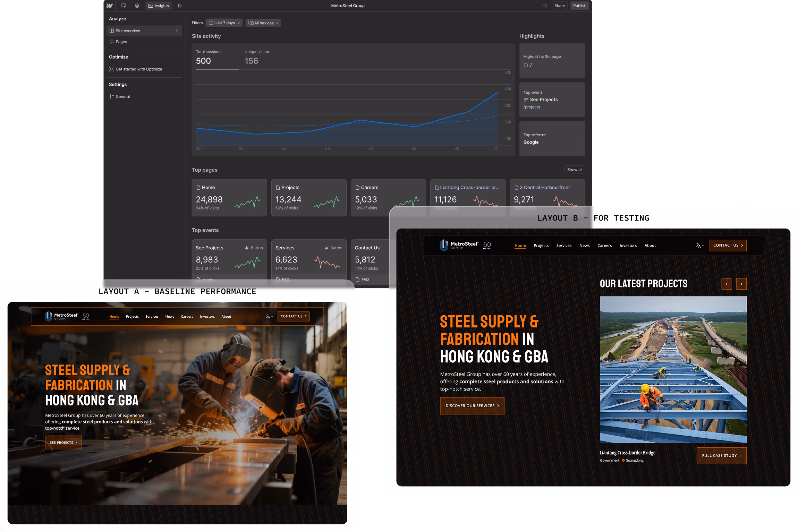Viewport: 798px width, 532px height.
Task: Click Home in Layout A navigation
Action: pos(114,317)
